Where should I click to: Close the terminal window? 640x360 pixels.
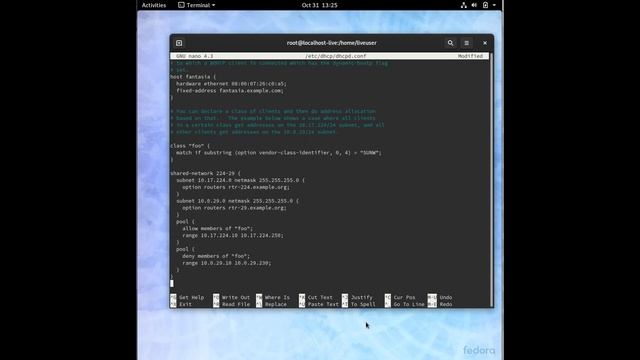[x=485, y=43]
